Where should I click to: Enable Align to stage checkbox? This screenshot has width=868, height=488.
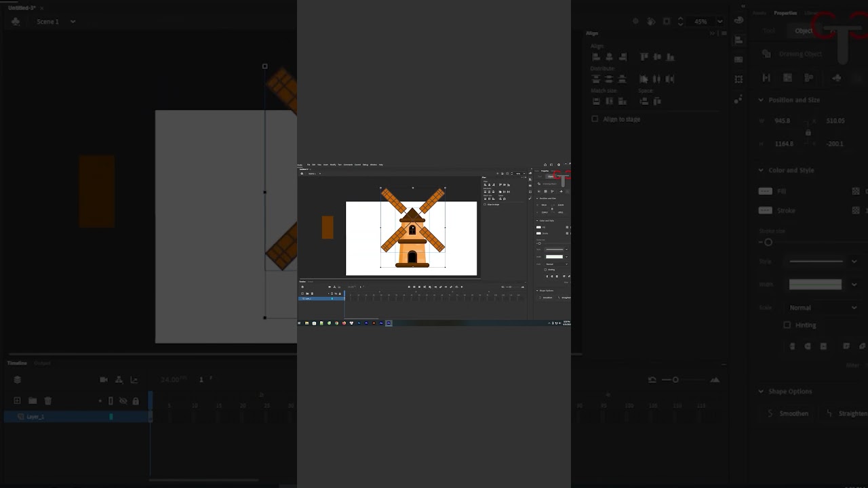click(x=595, y=119)
